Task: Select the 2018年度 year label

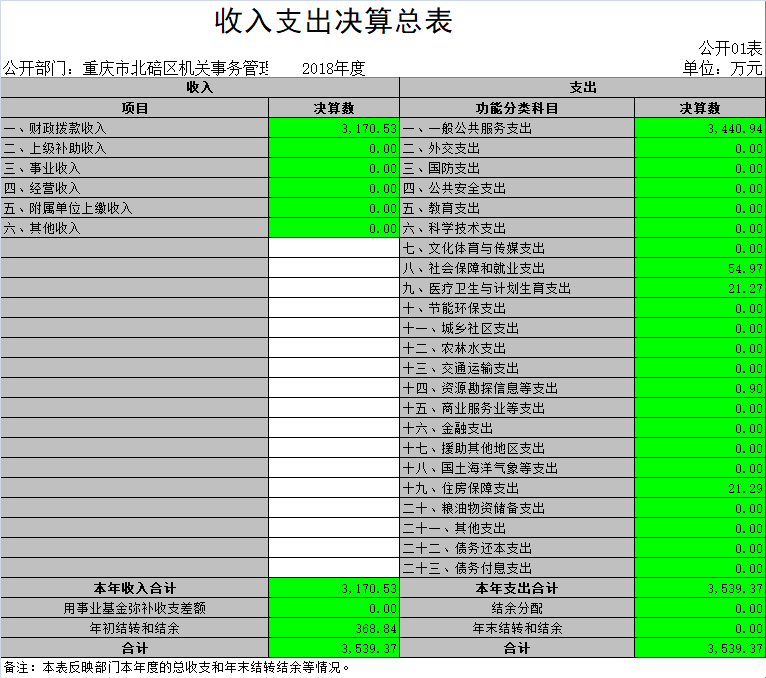Action: (x=333, y=68)
